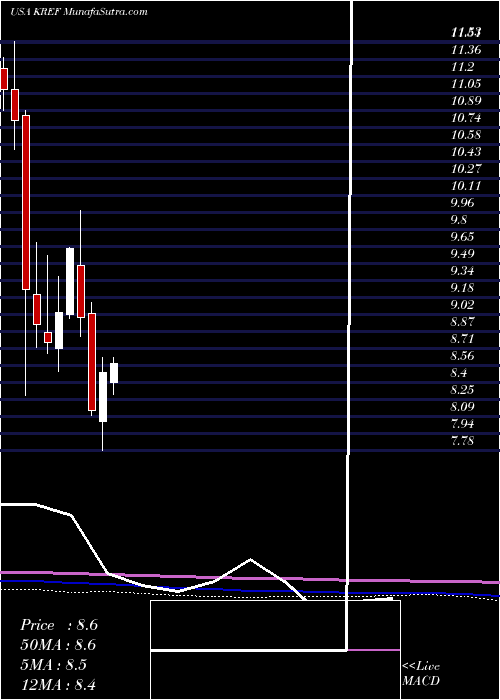The width and height of the screenshot is (500, 700).
Task: Click the 'Price : 8.6' readout
Action: point(59,625)
